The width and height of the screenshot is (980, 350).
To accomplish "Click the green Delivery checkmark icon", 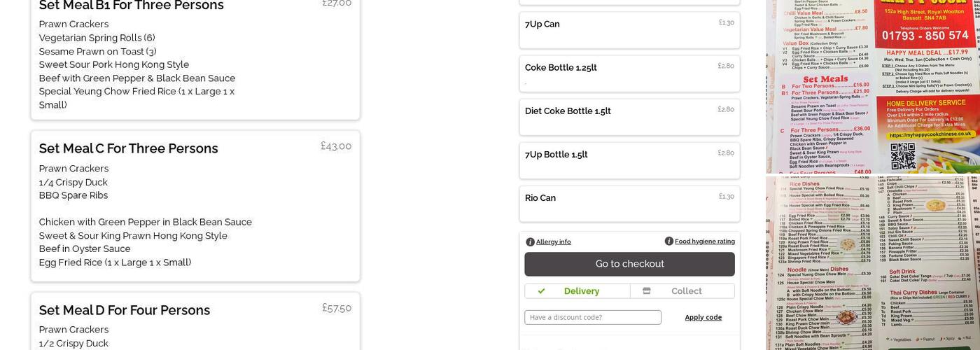I will pyautogui.click(x=541, y=291).
